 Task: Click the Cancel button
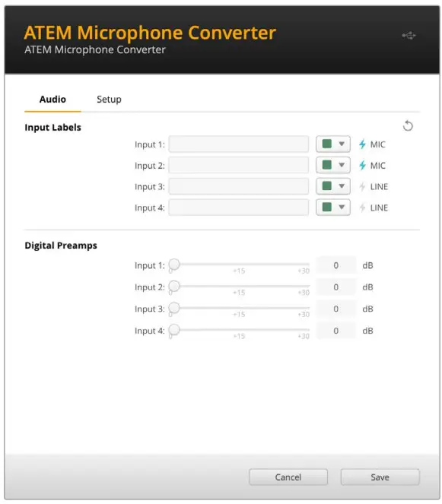[288, 477]
